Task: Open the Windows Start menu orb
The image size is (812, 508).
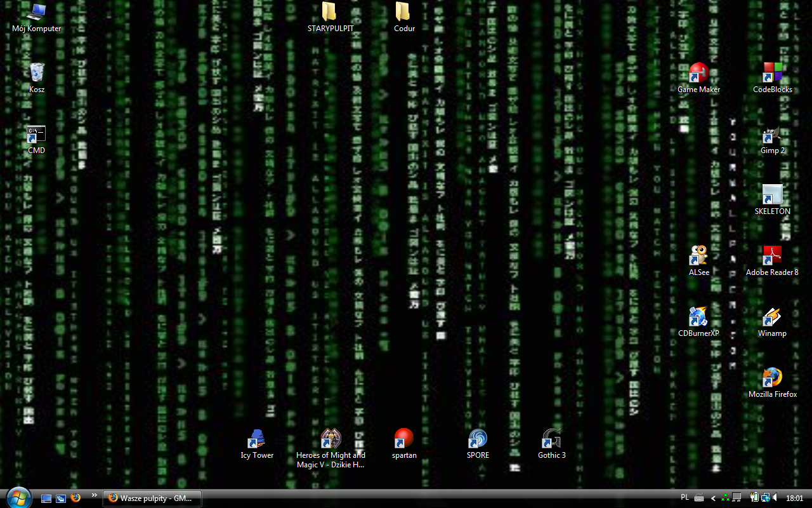Action: (18, 498)
